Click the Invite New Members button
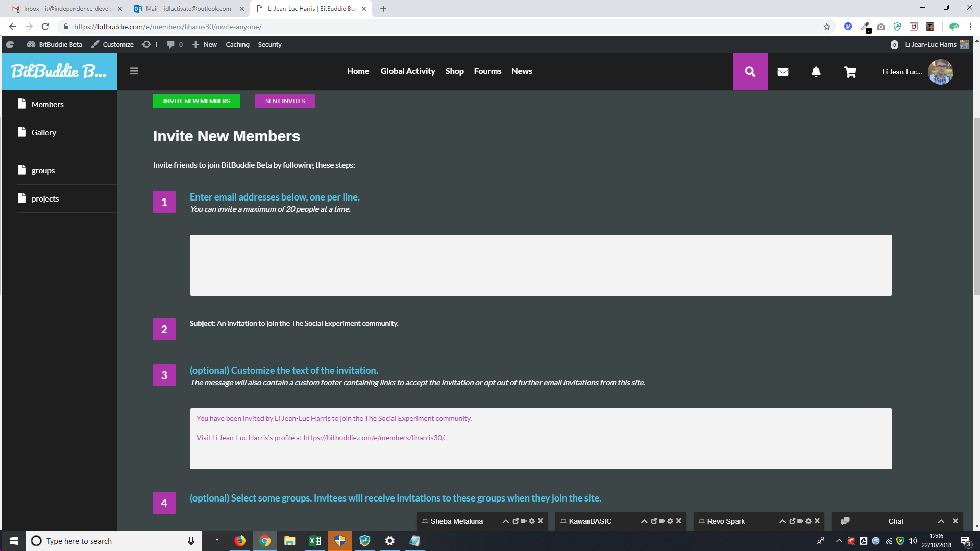This screenshot has width=980, height=551. coord(197,101)
